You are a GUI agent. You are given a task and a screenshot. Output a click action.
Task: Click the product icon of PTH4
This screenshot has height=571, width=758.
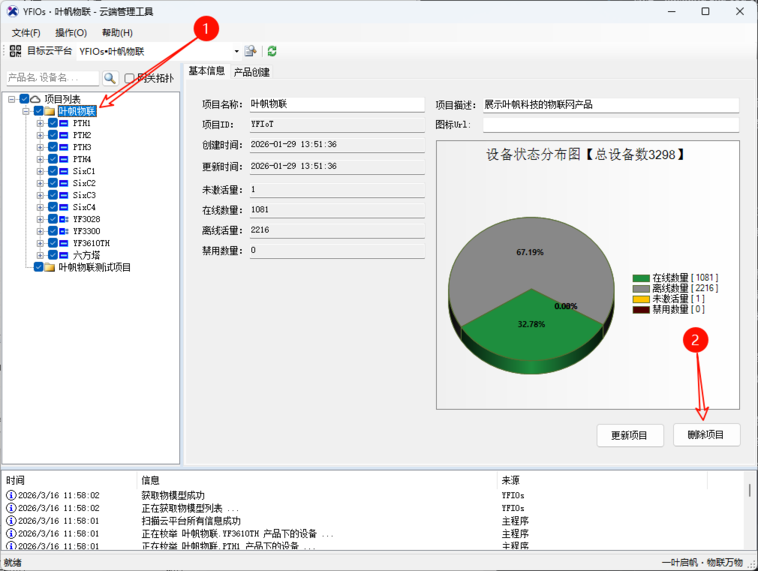pos(63,159)
